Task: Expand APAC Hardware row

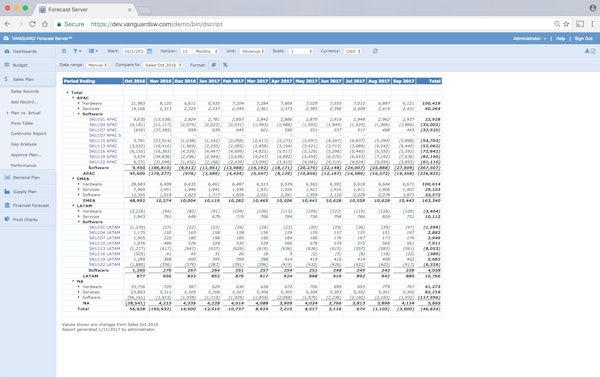Action: tap(78, 103)
